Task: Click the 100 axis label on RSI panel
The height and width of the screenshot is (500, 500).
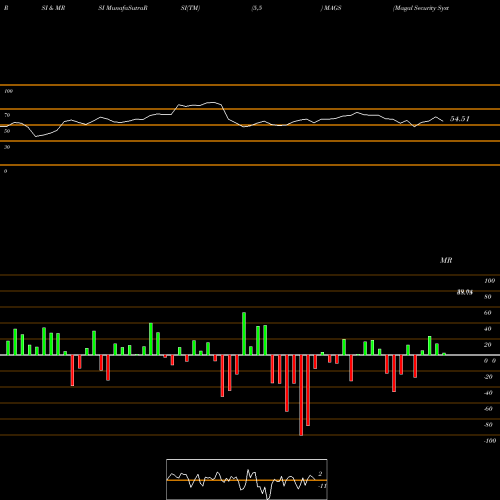Action: [x=8, y=91]
